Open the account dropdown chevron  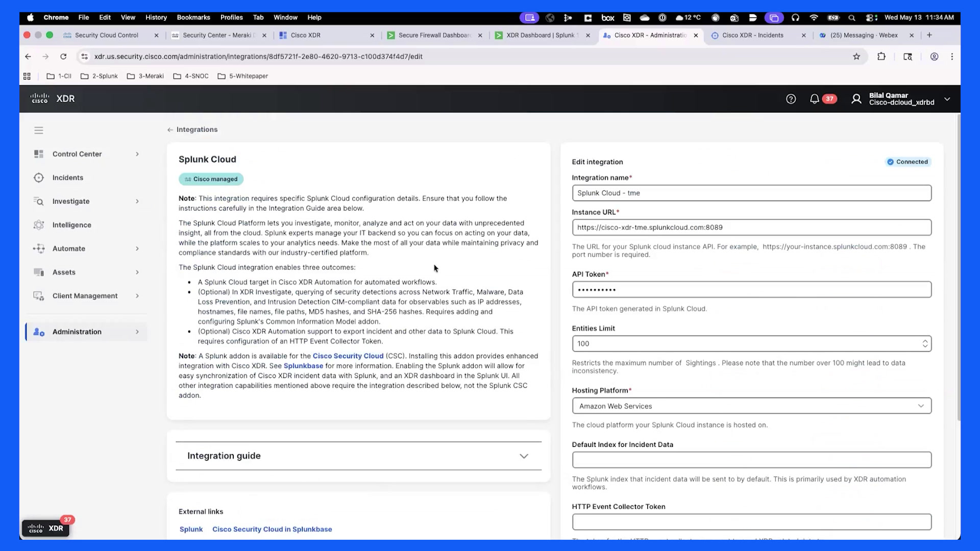click(x=947, y=99)
